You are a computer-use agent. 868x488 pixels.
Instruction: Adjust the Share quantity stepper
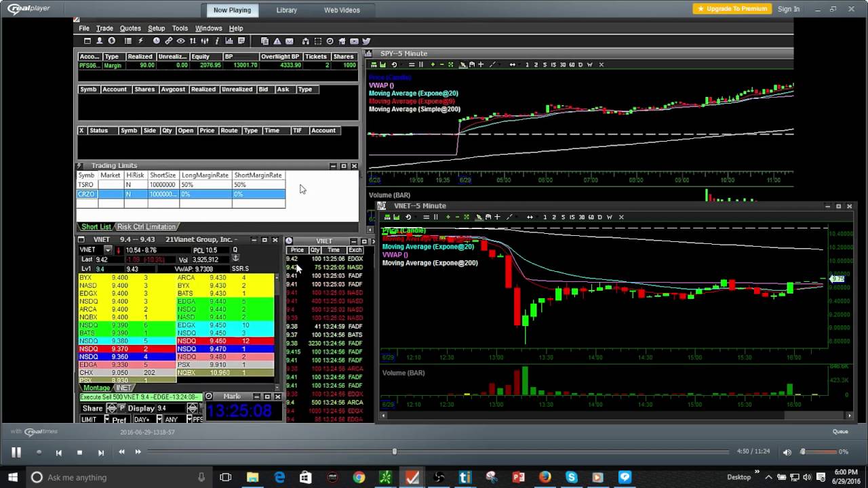point(112,408)
